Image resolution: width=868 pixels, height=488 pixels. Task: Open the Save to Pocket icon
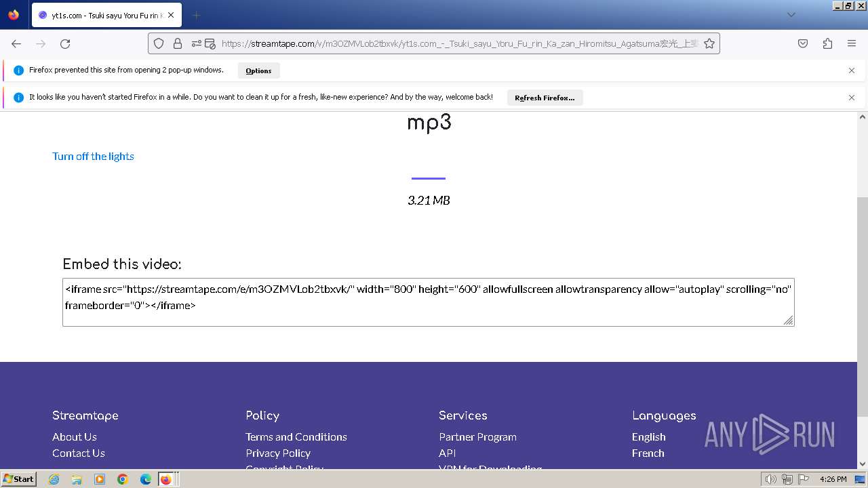click(803, 43)
